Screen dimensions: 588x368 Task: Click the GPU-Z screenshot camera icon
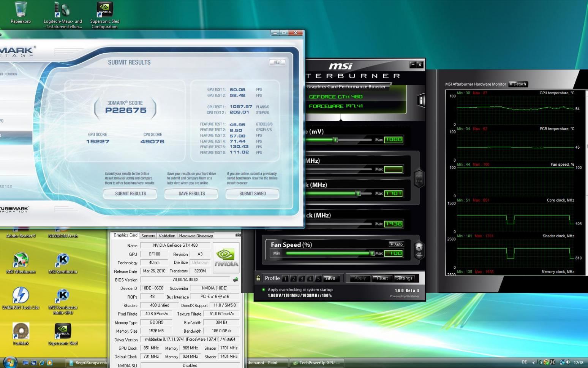238,235
